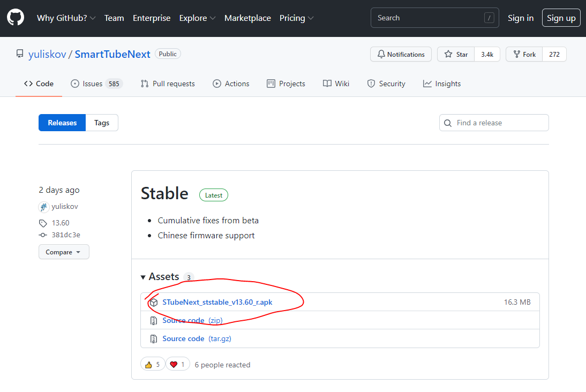Switch to the Wiki tab
586x392 pixels.
point(336,84)
